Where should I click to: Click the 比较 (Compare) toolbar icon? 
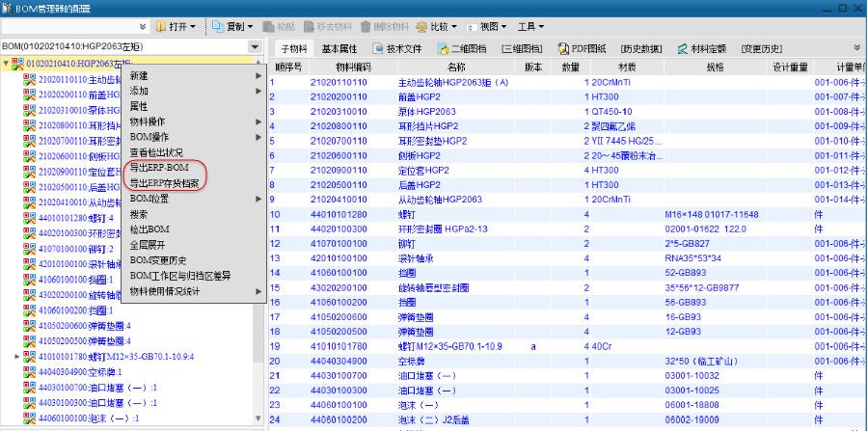click(420, 26)
